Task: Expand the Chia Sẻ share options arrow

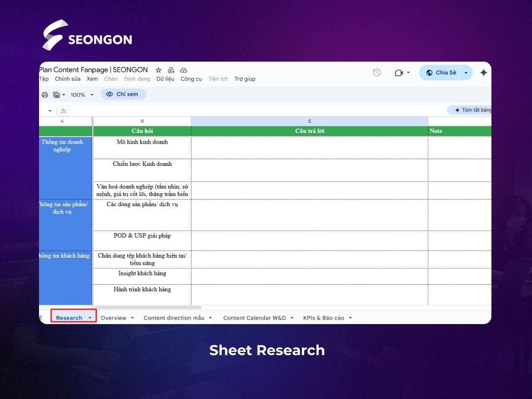Action: pos(466,73)
